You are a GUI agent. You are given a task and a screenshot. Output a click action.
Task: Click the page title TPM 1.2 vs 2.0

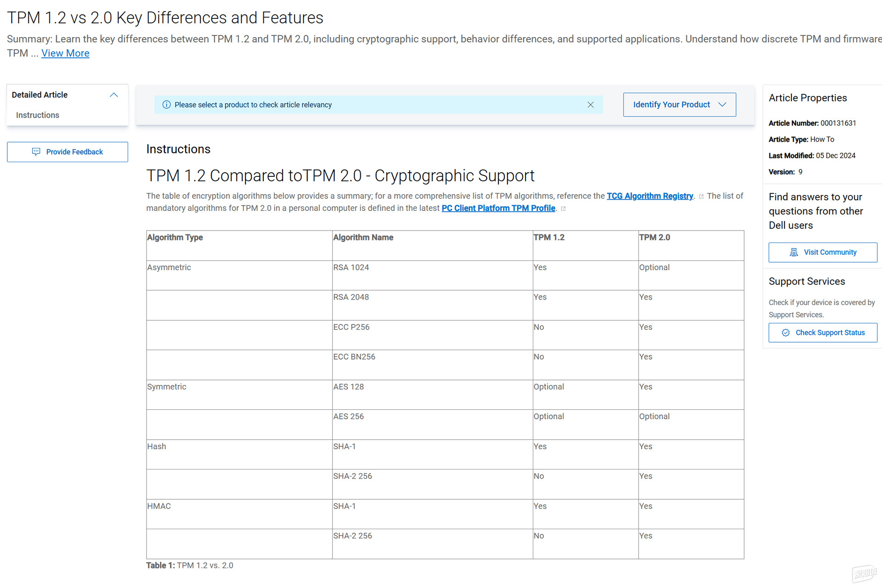point(165,18)
